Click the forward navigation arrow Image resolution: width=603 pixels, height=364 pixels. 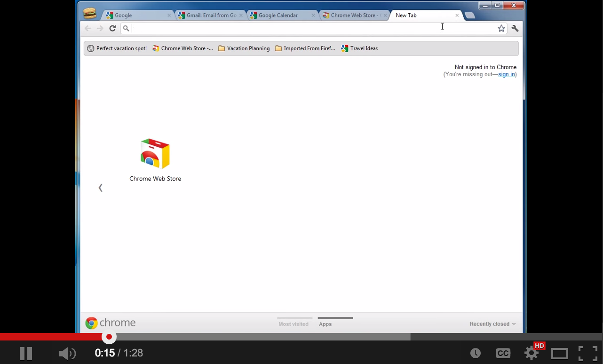click(100, 28)
